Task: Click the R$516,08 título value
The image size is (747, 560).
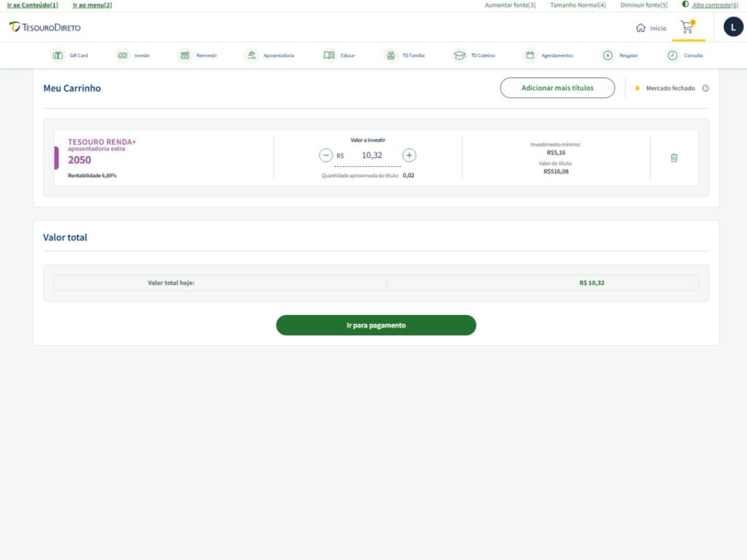Action: pos(556,171)
